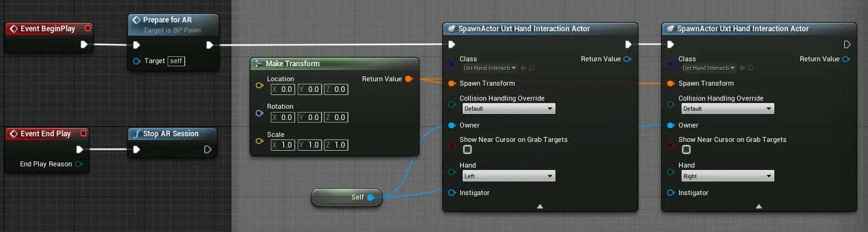
Task: Click the Instigator pin on Right hand SpawnActor
Action: coord(671,193)
